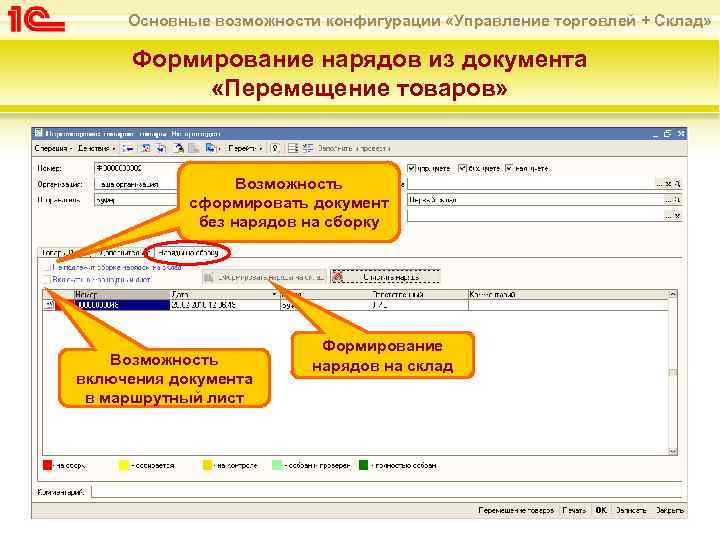Toggle the бух. учете checkbox
This screenshot has width=720, height=540.
point(462,169)
